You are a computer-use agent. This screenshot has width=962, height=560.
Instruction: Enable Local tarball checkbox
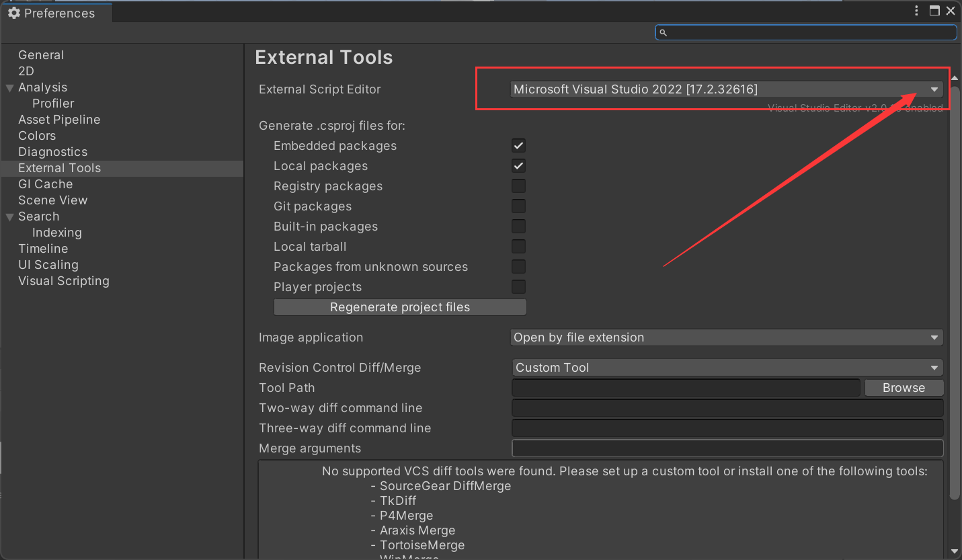click(x=518, y=247)
